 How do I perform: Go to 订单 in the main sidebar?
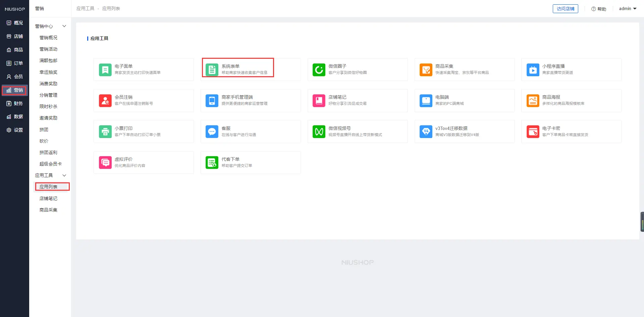pyautogui.click(x=15, y=63)
